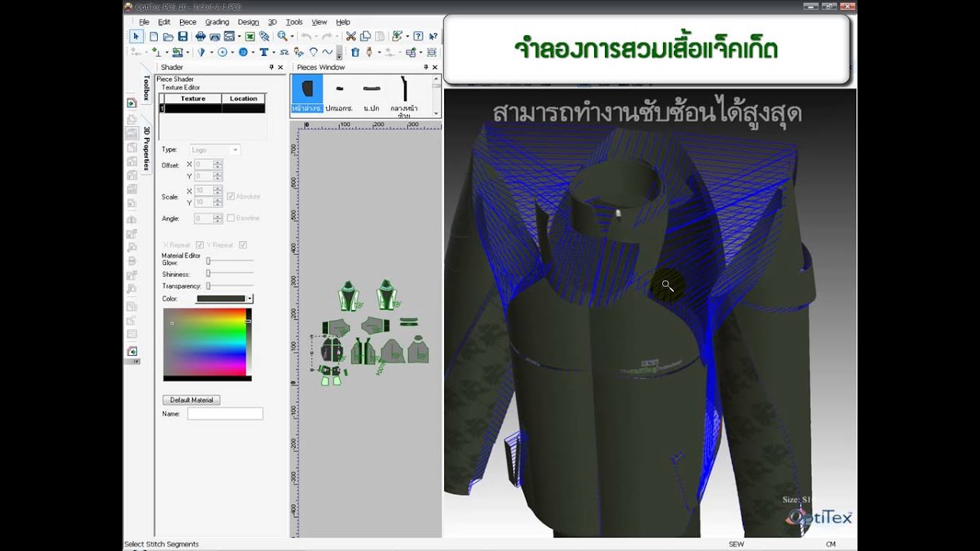Select the Text tool icon
980x551 pixels.
click(263, 52)
